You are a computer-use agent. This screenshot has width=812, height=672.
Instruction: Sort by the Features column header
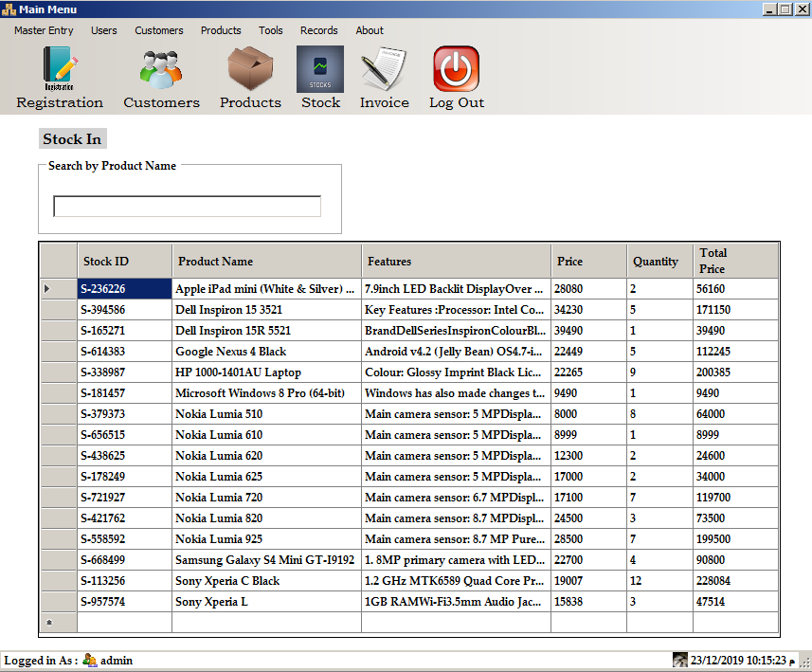457,262
